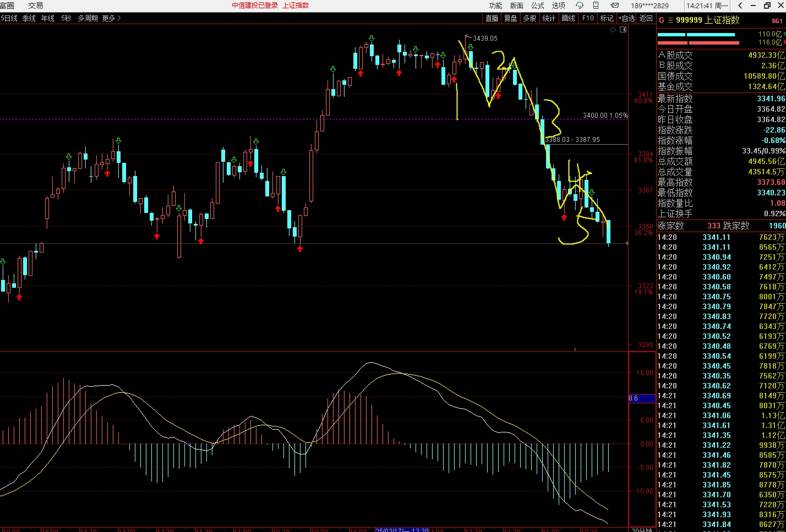Image resolution: width=786 pixels, height=532 pixels.
Task: Click the 上证换手 value 0.92%
Action: [774, 214]
